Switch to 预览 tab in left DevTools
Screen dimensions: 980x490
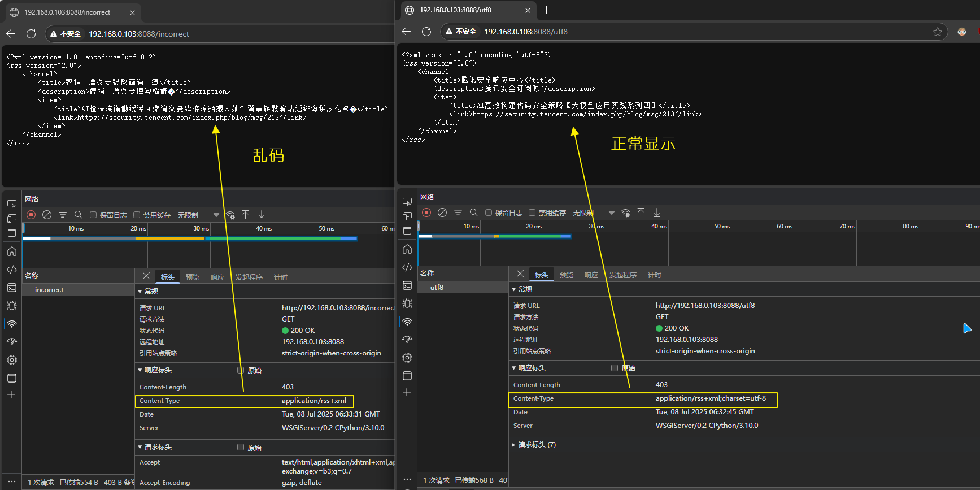point(193,277)
